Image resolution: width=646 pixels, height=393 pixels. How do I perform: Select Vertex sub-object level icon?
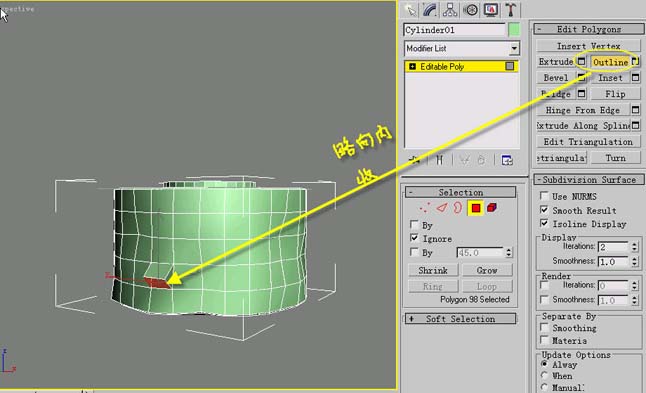point(424,208)
